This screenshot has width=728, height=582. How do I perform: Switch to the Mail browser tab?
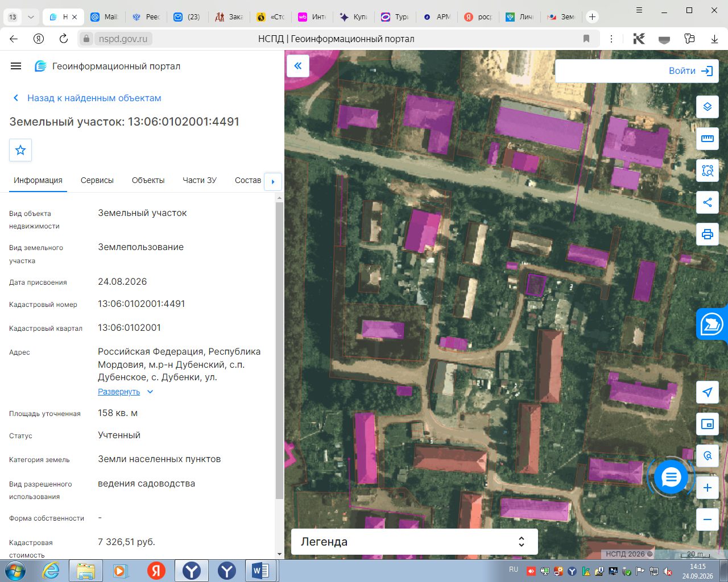click(x=104, y=17)
